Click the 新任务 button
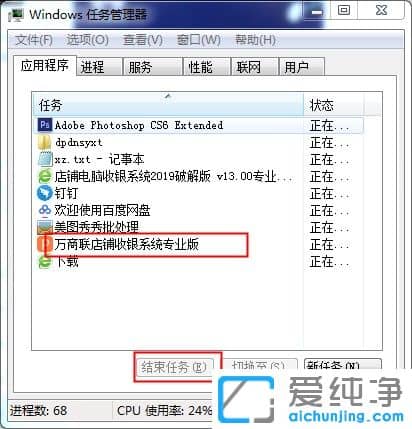This screenshot has height=429, width=412. point(343,364)
